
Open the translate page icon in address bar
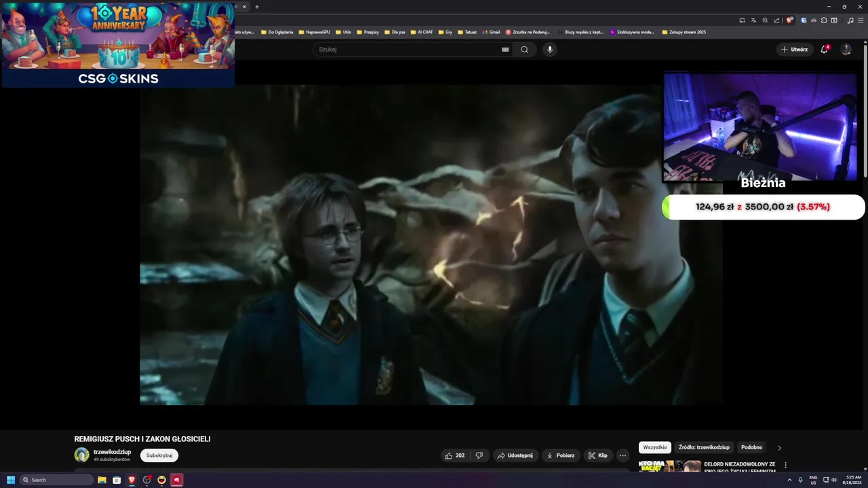tap(753, 20)
